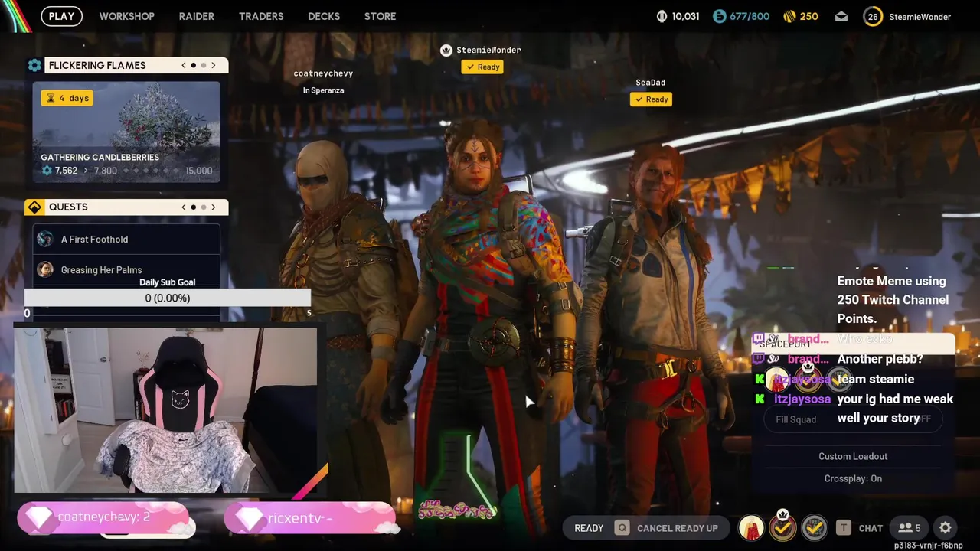The image size is (980, 551).
Task: Click the candleberries 7,562 progress track
Action: coord(126,171)
